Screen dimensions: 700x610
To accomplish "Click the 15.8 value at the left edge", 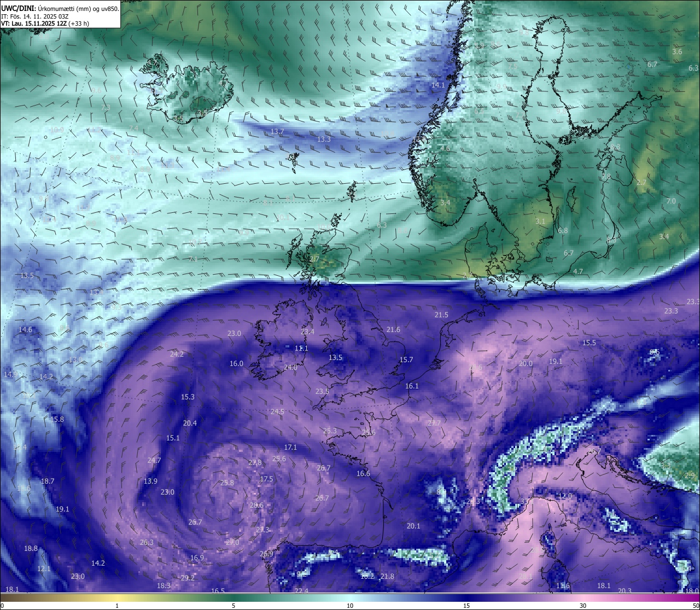I will (x=57, y=420).
